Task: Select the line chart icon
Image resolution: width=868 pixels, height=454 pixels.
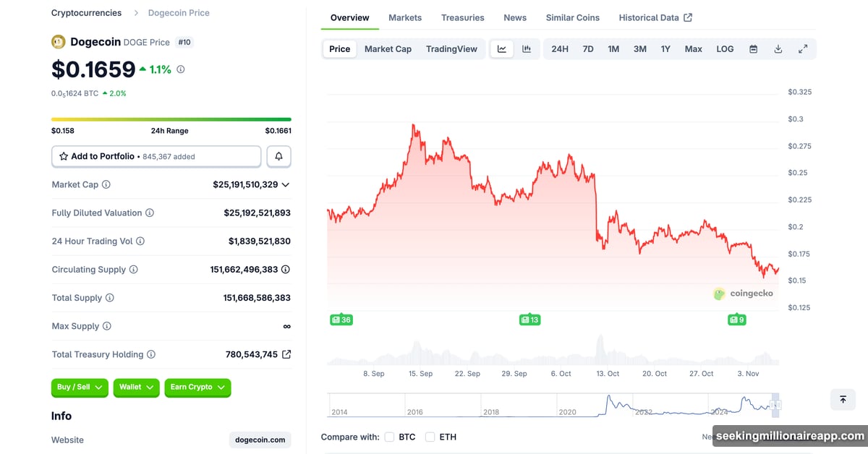Action: pyautogui.click(x=501, y=48)
